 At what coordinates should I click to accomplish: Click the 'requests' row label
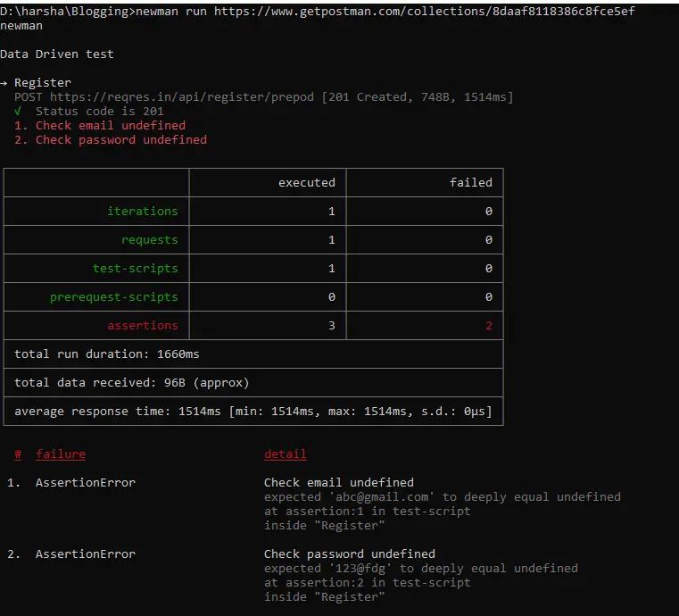pos(149,240)
